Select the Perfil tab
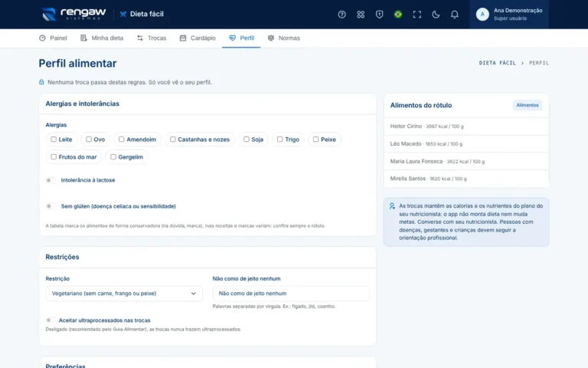This screenshot has height=368, width=588. tap(241, 38)
